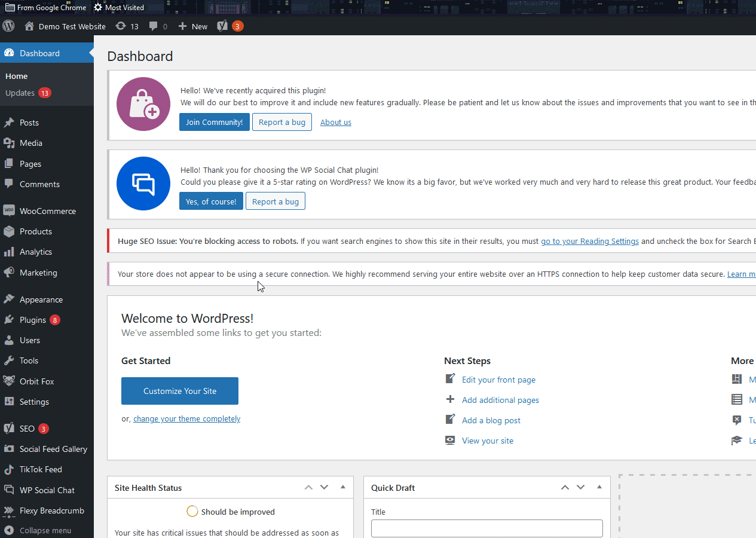Open the Home submenu item
Image resolution: width=756 pixels, height=538 pixels.
click(x=47, y=76)
